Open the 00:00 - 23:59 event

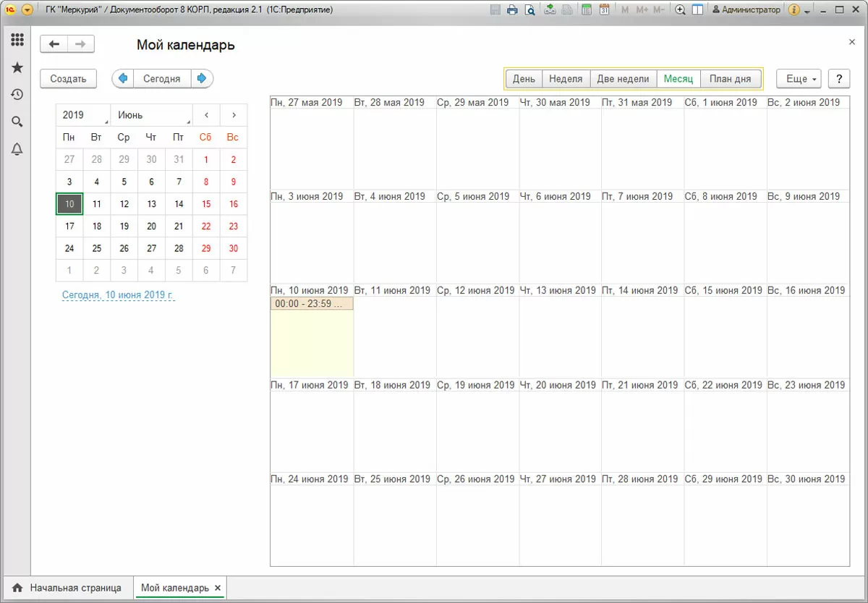click(312, 304)
